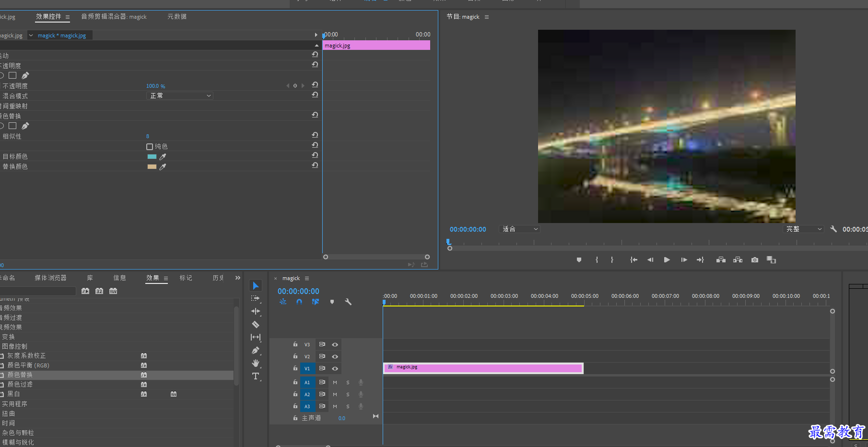The width and height of the screenshot is (868, 447).
Task: Open source clip dropdown arrow near magick.jpg
Action: coord(31,35)
